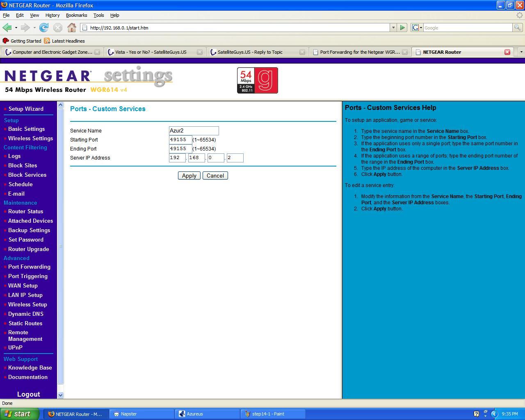Open Dynamic DNS link
Image resolution: width=525 pixels, height=420 pixels.
(x=26, y=314)
